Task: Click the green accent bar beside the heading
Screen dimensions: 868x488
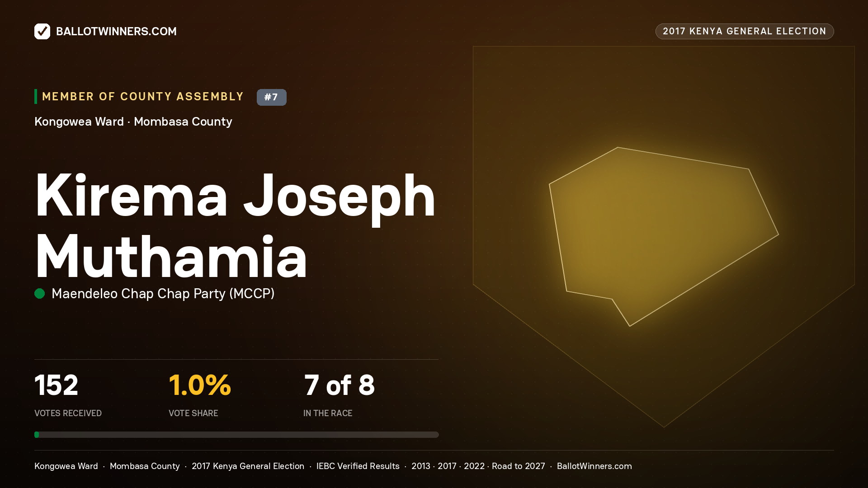Action: (x=36, y=97)
